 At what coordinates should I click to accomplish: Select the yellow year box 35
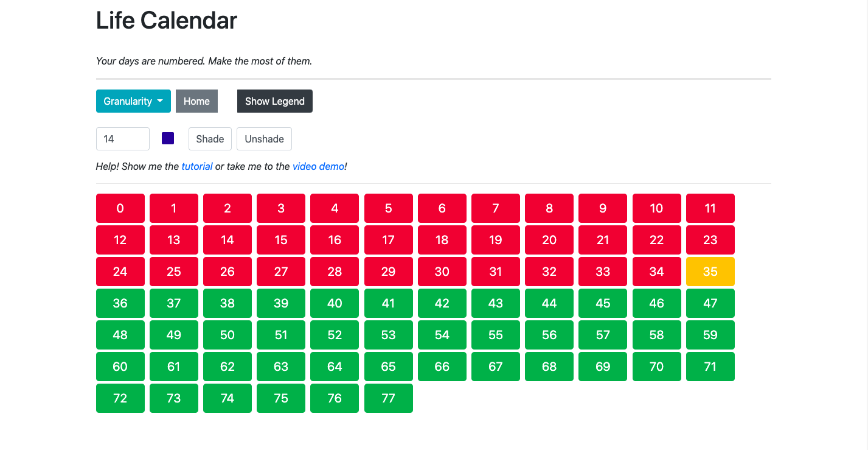[x=710, y=272]
